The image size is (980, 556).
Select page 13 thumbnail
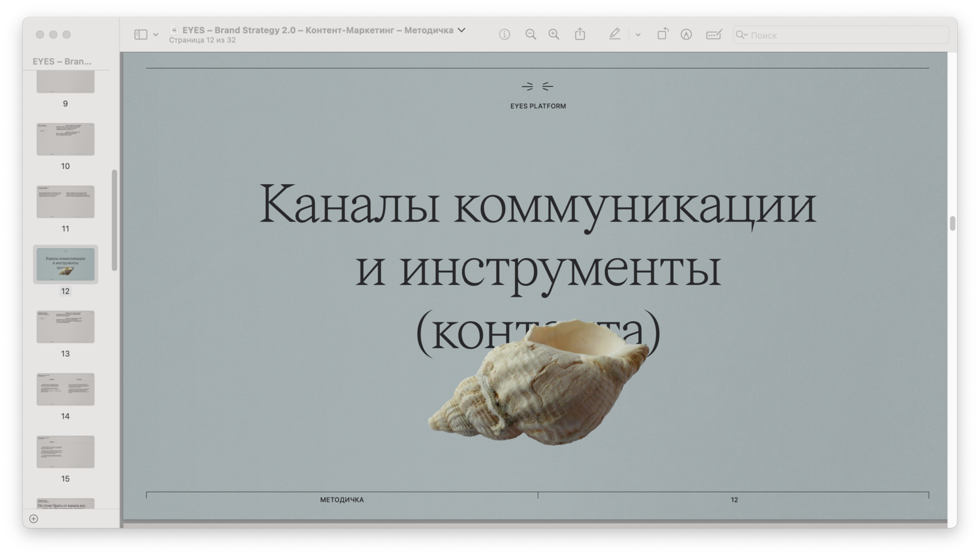tap(65, 326)
